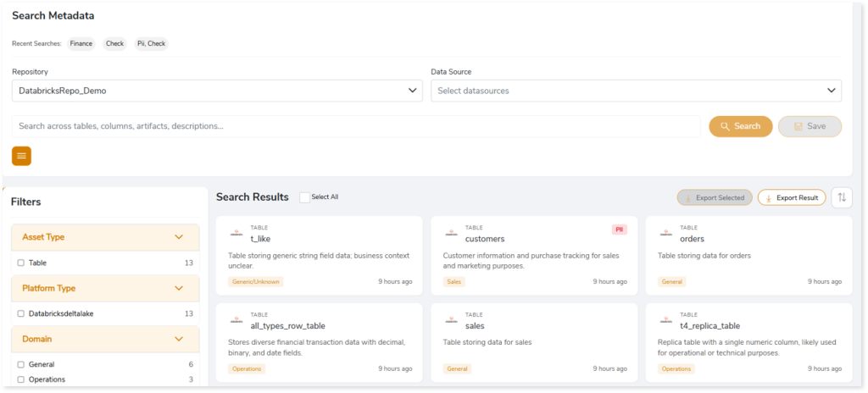
Task: Click the orange hamburger menu icon
Action: pos(21,156)
